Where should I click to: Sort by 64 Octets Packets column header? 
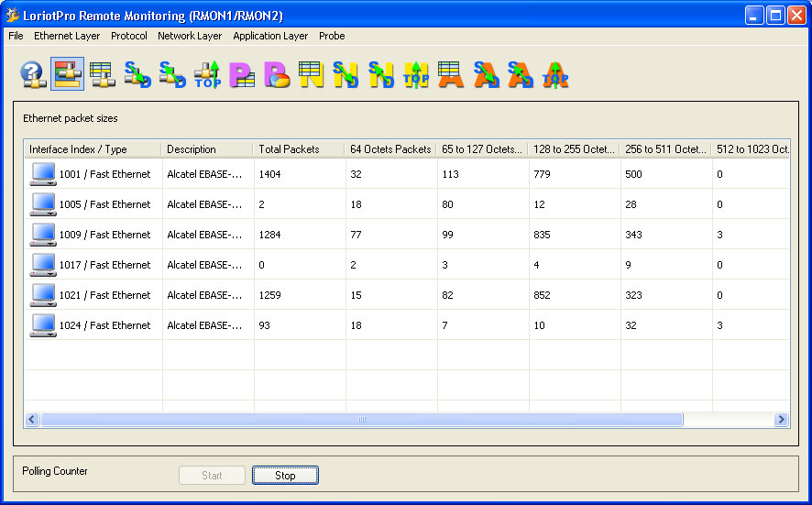pos(390,149)
